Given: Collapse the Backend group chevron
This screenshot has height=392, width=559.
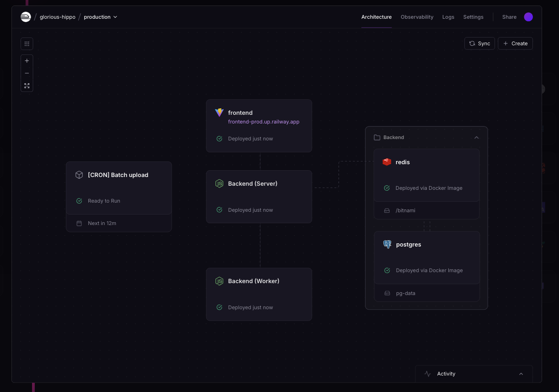Looking at the screenshot, I should 476,137.
